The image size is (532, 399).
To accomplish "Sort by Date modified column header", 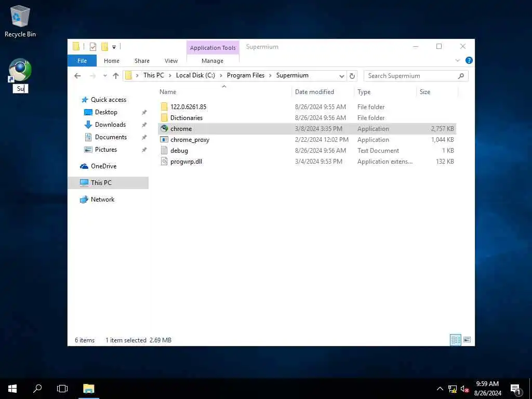I will pyautogui.click(x=314, y=92).
